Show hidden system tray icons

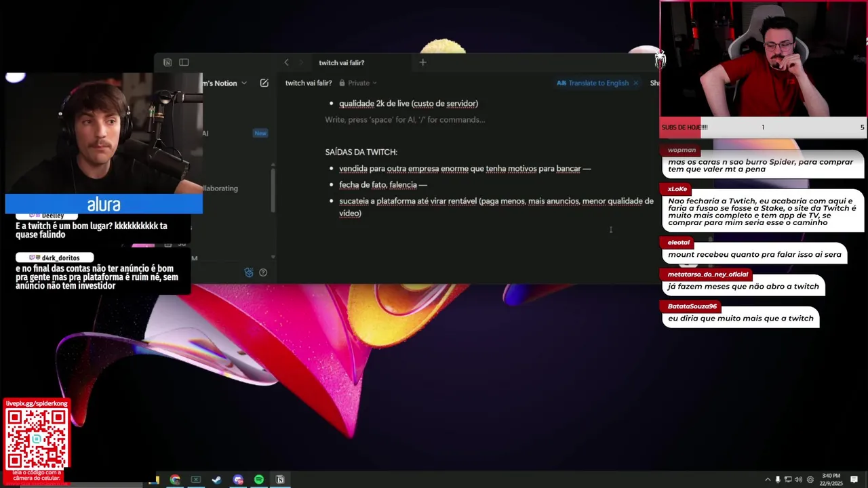[768, 479]
